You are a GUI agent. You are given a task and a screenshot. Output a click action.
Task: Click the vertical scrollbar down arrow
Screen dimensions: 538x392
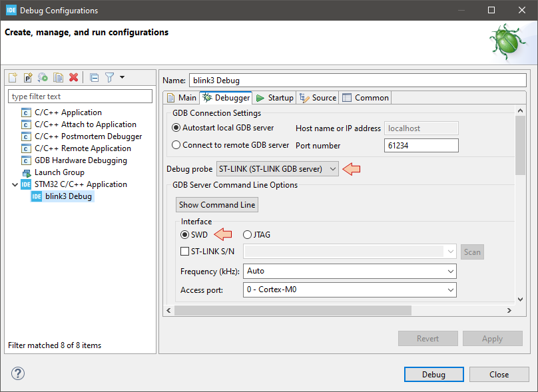[x=520, y=299]
